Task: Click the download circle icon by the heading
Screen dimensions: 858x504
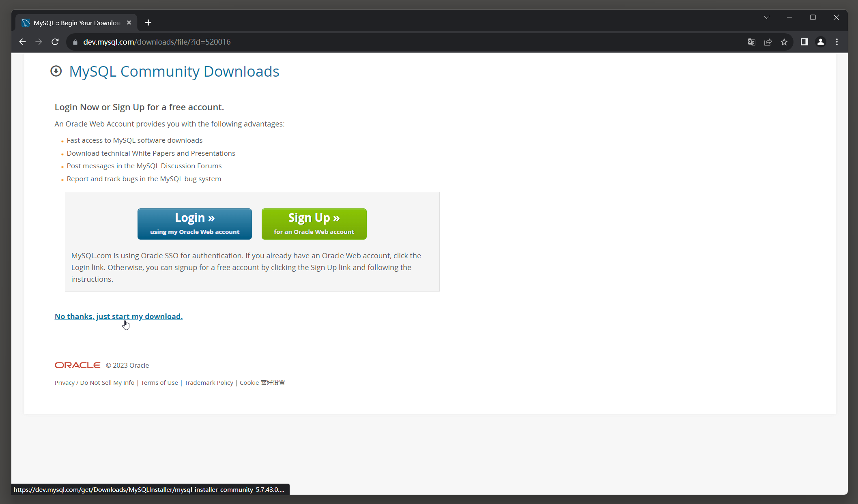Action: (x=56, y=71)
